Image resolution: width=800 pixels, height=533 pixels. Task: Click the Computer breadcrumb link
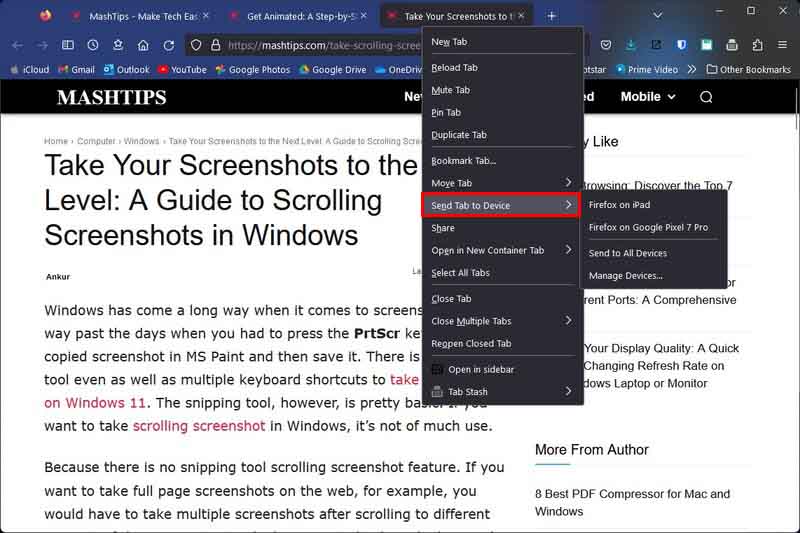pos(96,141)
